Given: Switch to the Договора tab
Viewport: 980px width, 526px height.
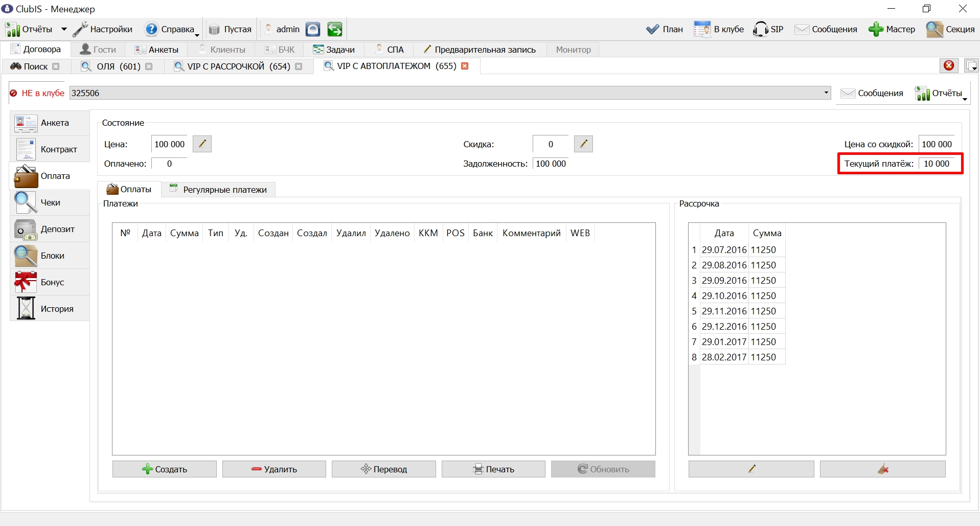Looking at the screenshot, I should (x=36, y=49).
